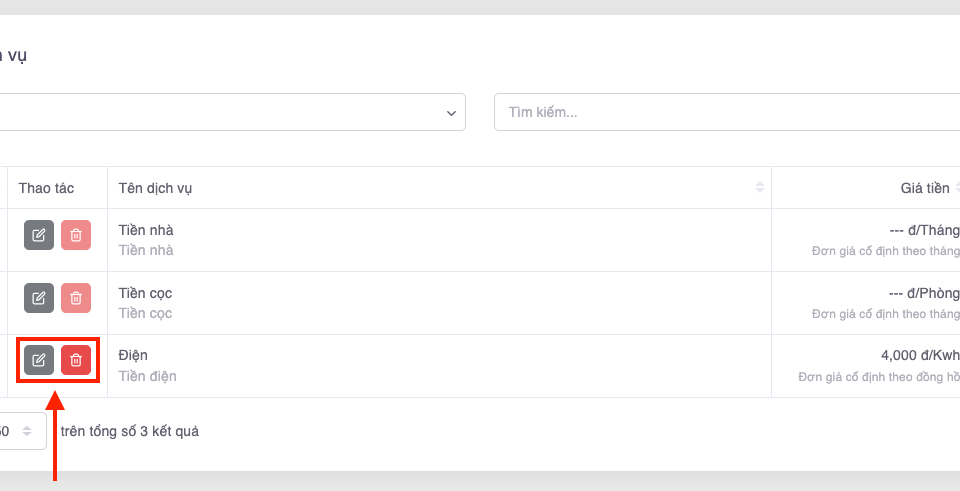The image size is (960, 491).
Task: Click the Thao tác column header
Action: pyautogui.click(x=46, y=188)
